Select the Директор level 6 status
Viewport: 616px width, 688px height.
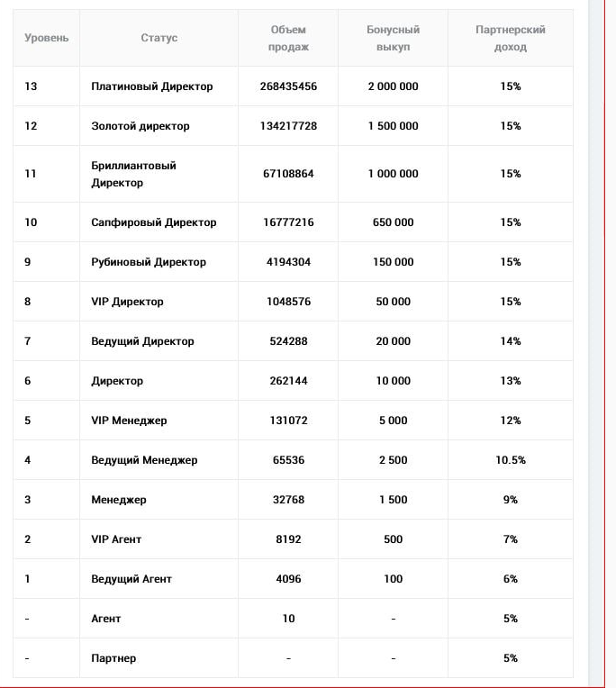coord(117,381)
